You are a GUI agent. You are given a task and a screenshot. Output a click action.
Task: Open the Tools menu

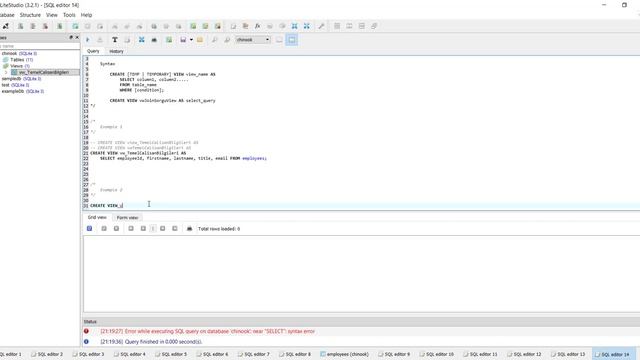coord(69,15)
